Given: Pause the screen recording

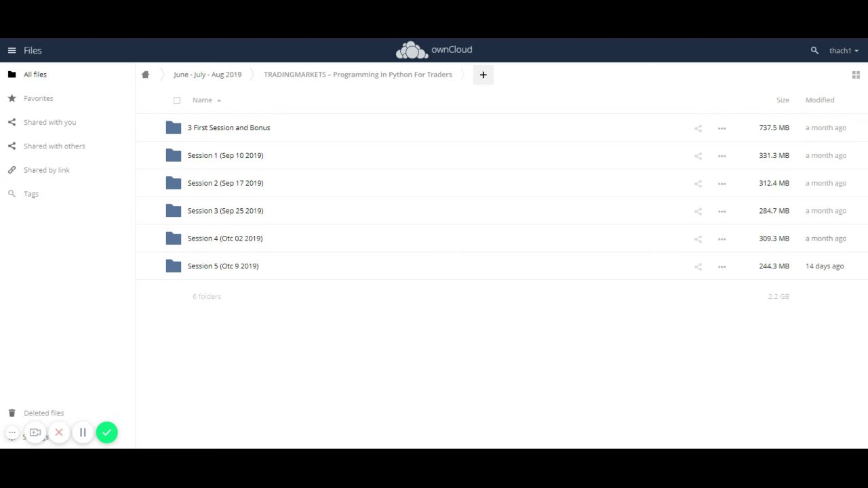Looking at the screenshot, I should tap(83, 432).
